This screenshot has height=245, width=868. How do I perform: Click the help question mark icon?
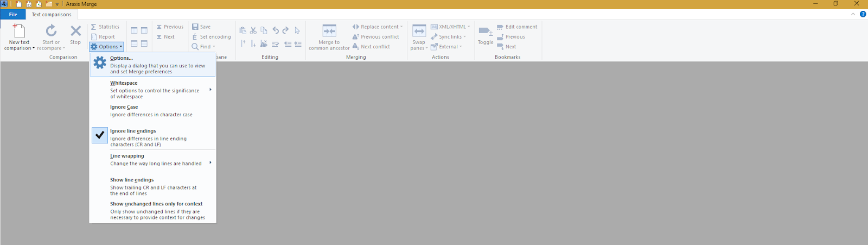863,14
